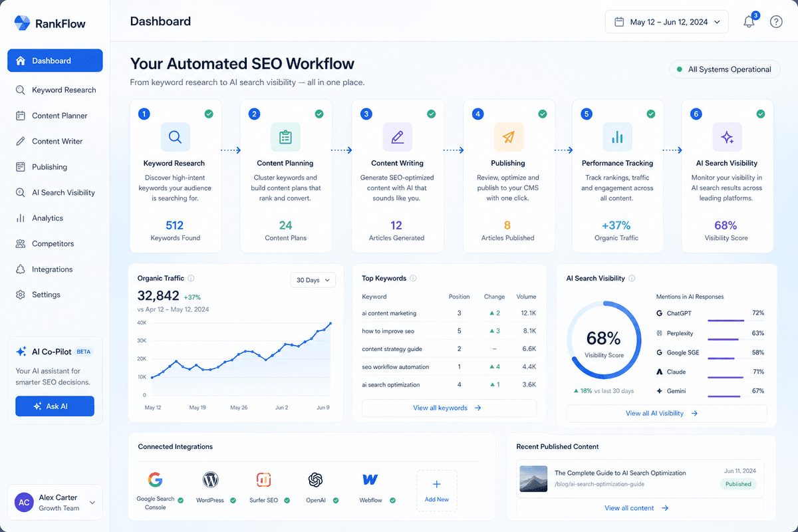Click Keyword Research magnifier card icon
The image size is (798, 532).
[175, 137]
